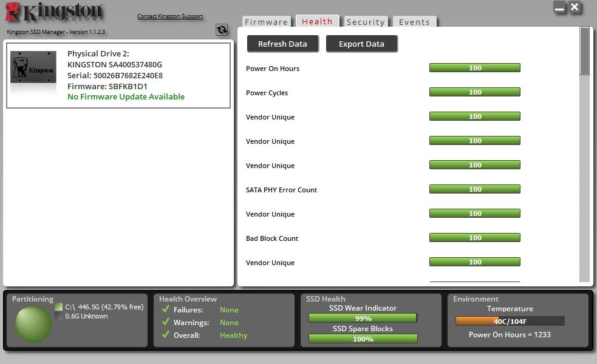597x364 pixels.
Task: Click the 0.6G Unknown partition entry
Action: [x=86, y=316]
